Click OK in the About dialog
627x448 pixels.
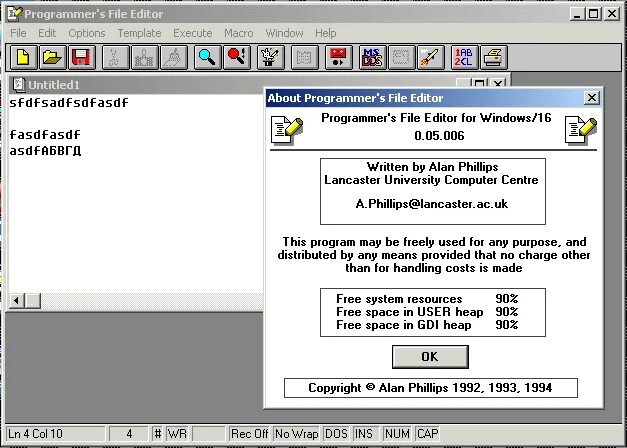pos(430,356)
